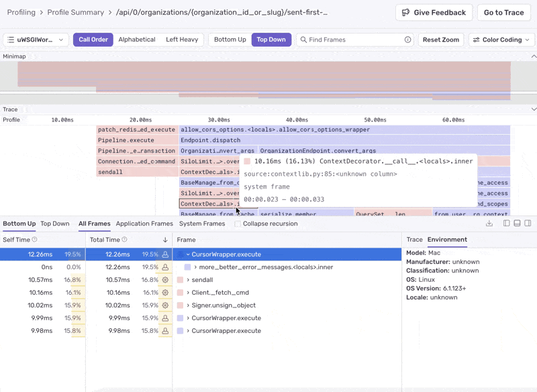Screen dimensions: 537x392
Task: Open the uWSGIWorker thread selector dropdown
Action: (x=36, y=40)
